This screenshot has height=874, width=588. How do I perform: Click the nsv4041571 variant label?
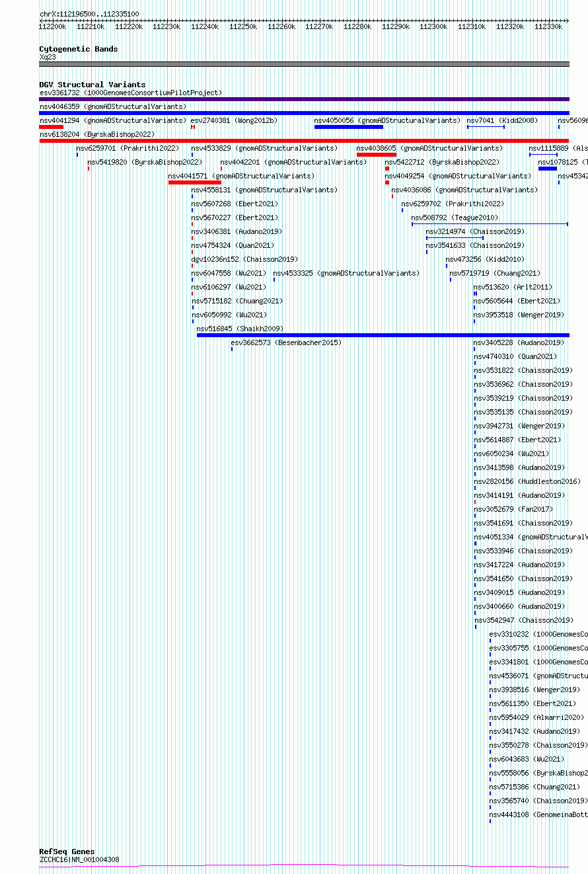point(241,177)
